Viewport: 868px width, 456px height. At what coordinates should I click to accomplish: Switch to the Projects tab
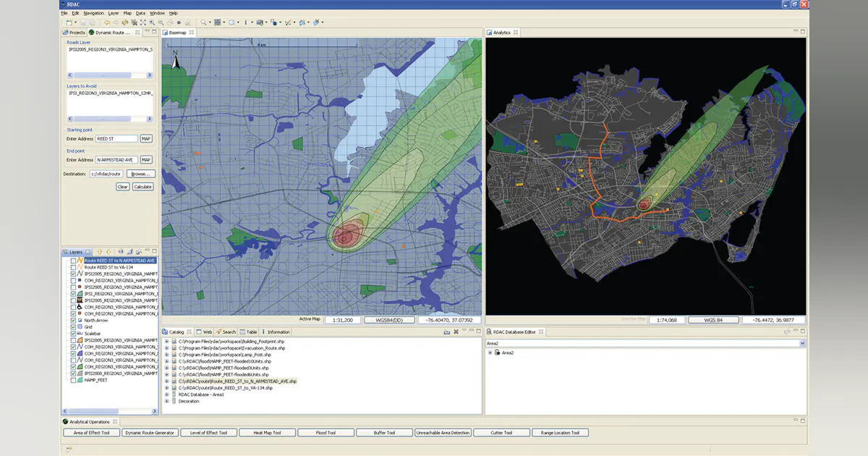click(75, 33)
